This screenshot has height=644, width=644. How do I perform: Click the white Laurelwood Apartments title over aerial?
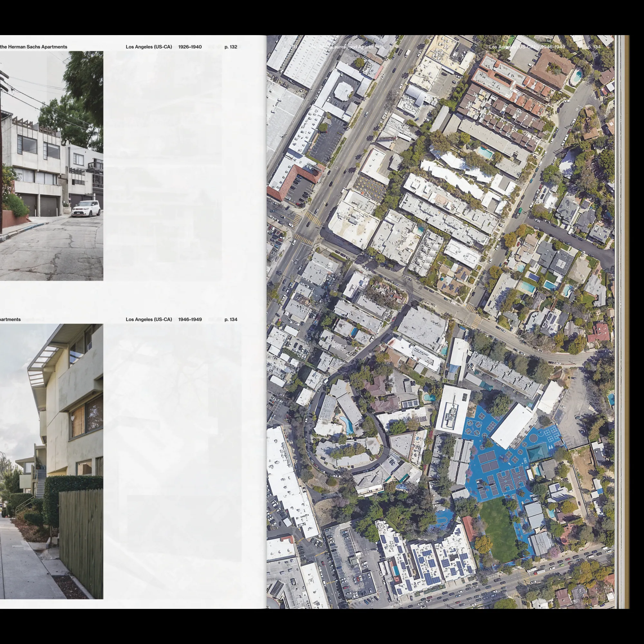point(357,47)
